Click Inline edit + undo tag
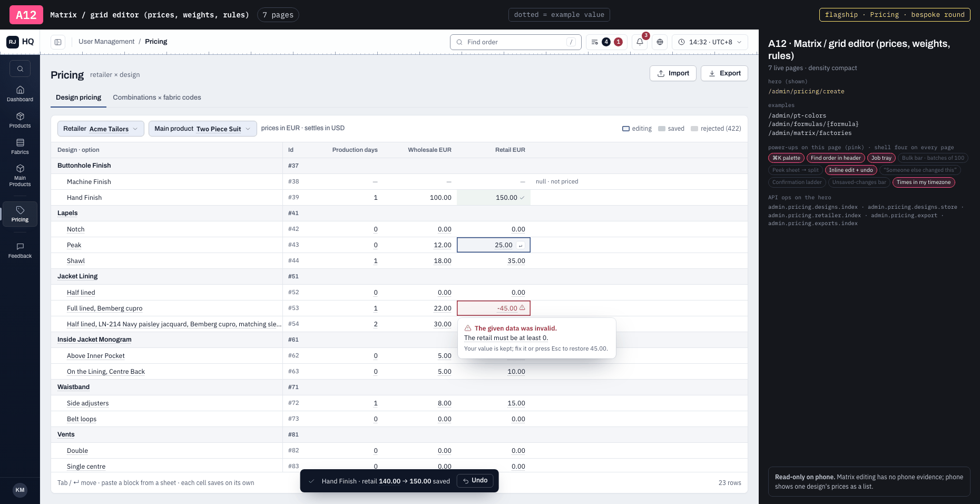The width and height of the screenshot is (980, 504). 851,170
